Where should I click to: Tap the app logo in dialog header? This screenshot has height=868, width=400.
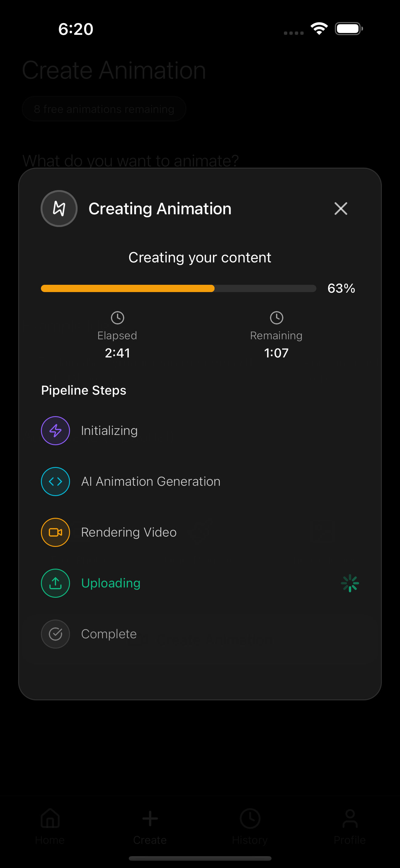(59, 209)
